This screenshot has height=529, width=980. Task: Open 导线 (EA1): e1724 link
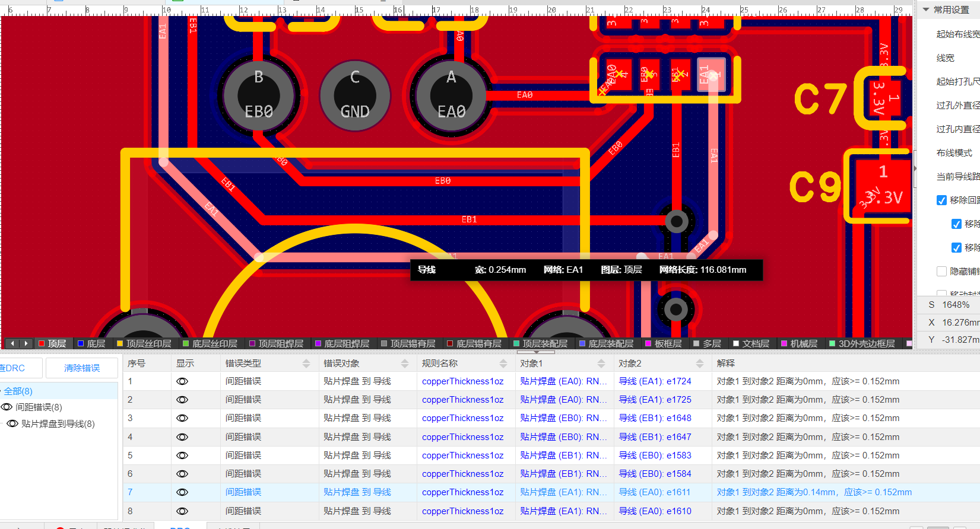tap(655, 381)
